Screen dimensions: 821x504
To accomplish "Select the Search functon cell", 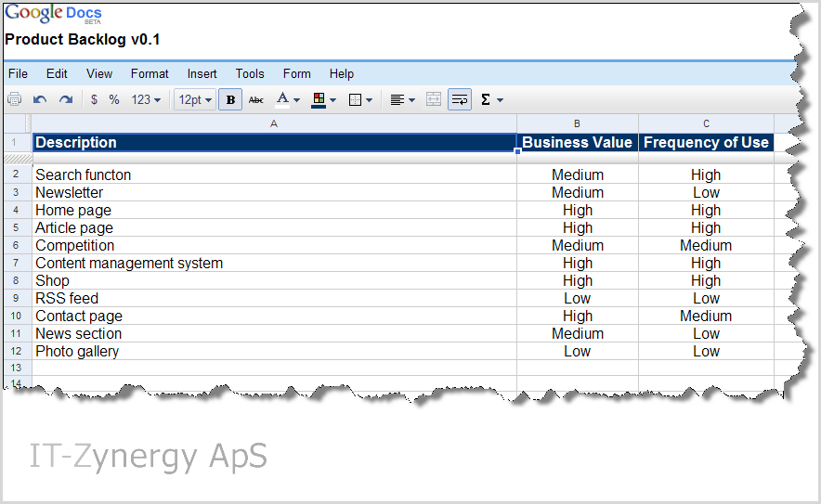I will pyautogui.click(x=274, y=174).
